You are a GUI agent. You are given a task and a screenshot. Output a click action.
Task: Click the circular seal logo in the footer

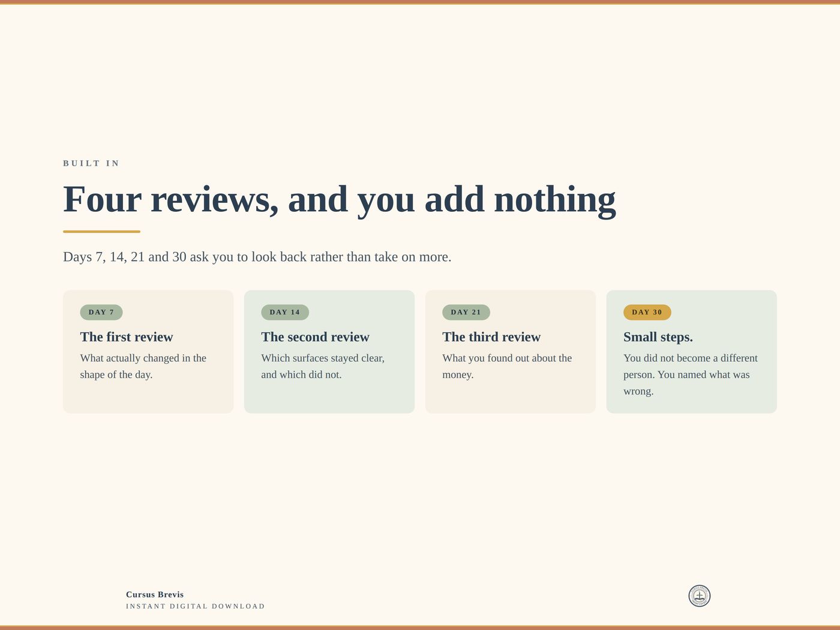coord(699,596)
